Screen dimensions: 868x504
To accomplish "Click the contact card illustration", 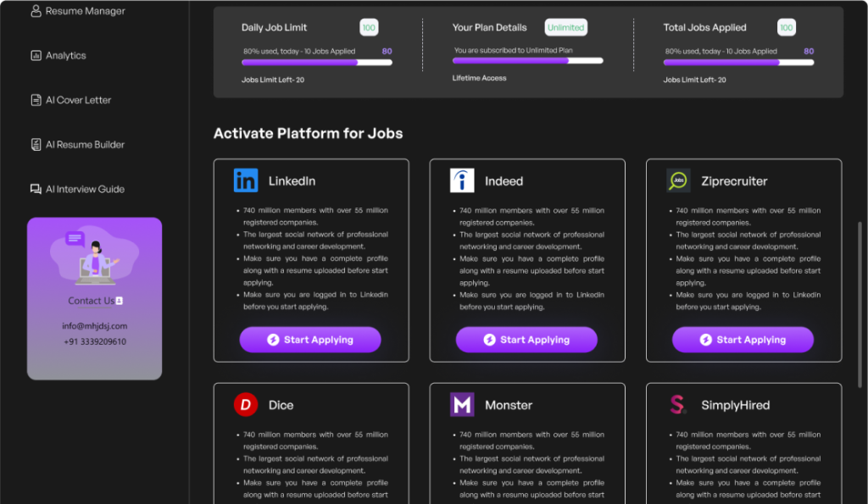I will [x=94, y=256].
